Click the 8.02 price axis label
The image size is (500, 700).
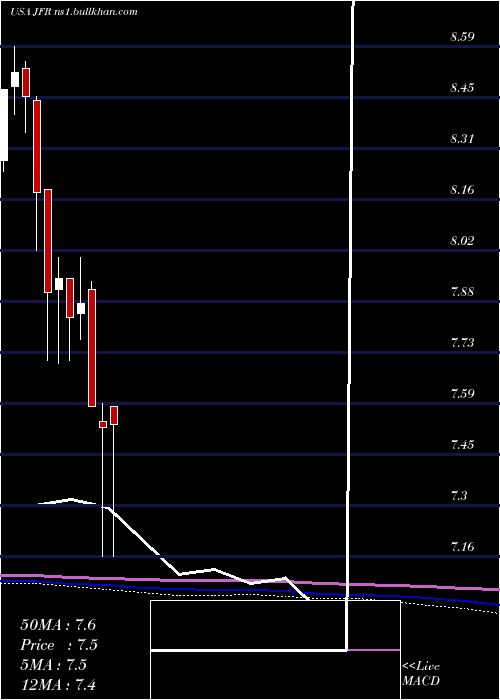[462, 241]
